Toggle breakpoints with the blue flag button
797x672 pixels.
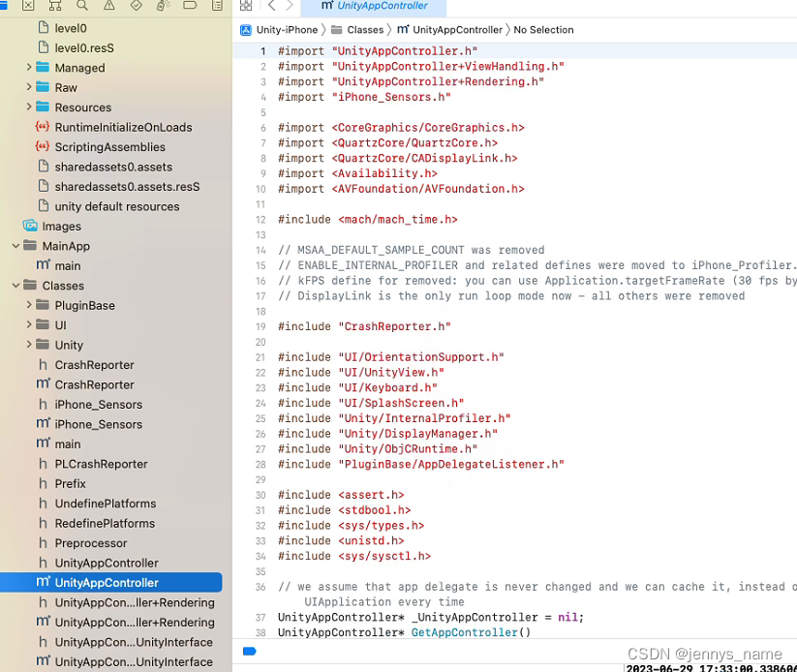point(250,652)
